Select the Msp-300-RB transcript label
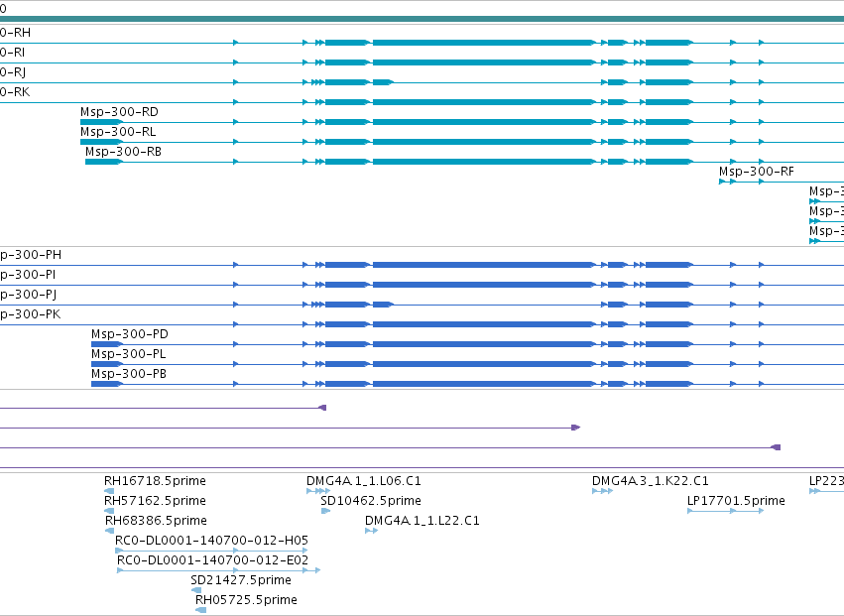This screenshot has height=616, width=844. pos(123,152)
